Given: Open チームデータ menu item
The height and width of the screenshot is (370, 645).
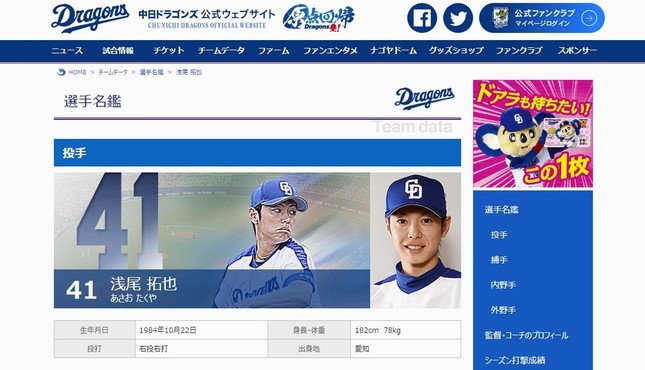Looking at the screenshot, I should (221, 51).
